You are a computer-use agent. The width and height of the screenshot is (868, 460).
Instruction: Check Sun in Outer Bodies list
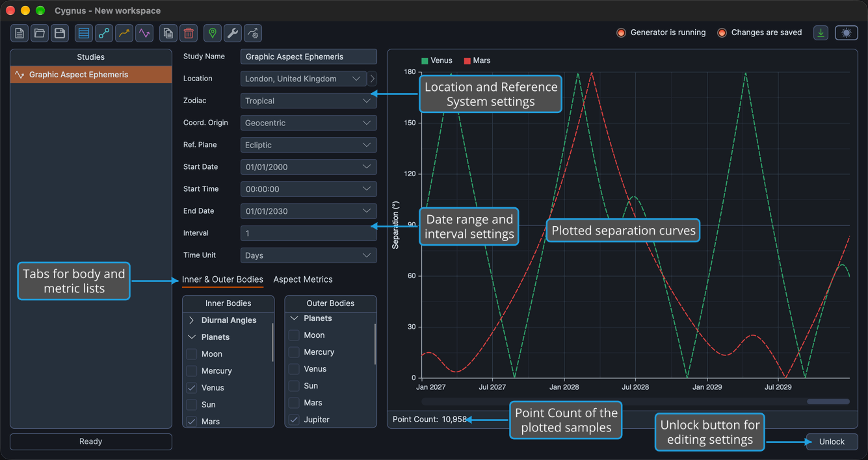[294, 386]
